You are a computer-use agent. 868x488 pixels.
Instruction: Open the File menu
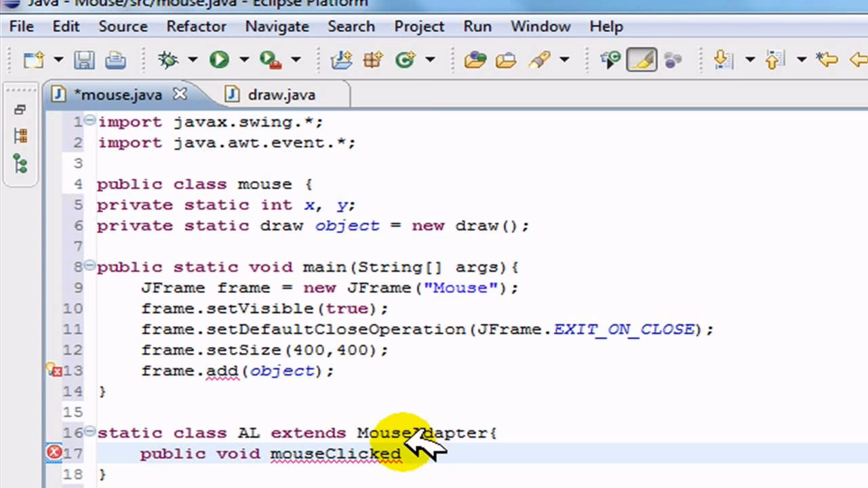click(21, 26)
